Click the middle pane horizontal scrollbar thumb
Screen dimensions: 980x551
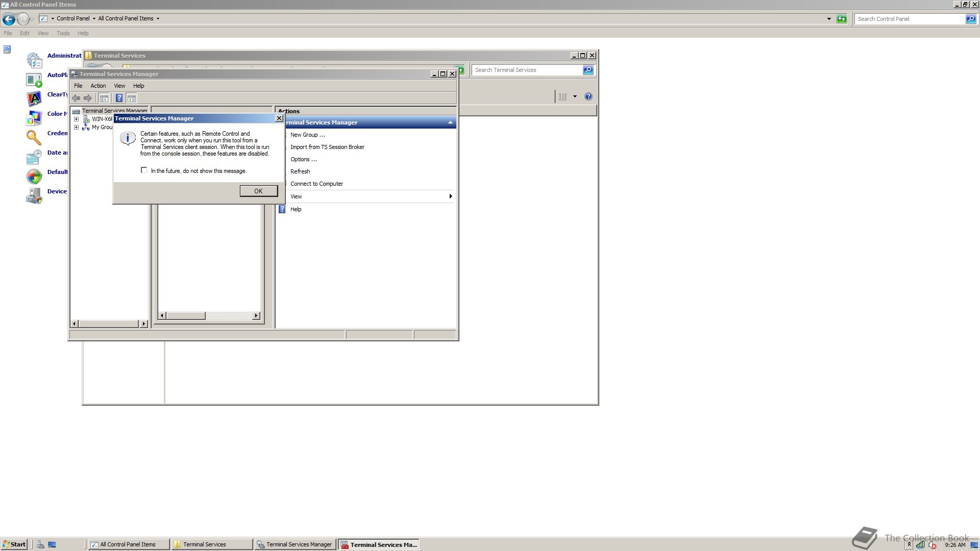tap(186, 316)
